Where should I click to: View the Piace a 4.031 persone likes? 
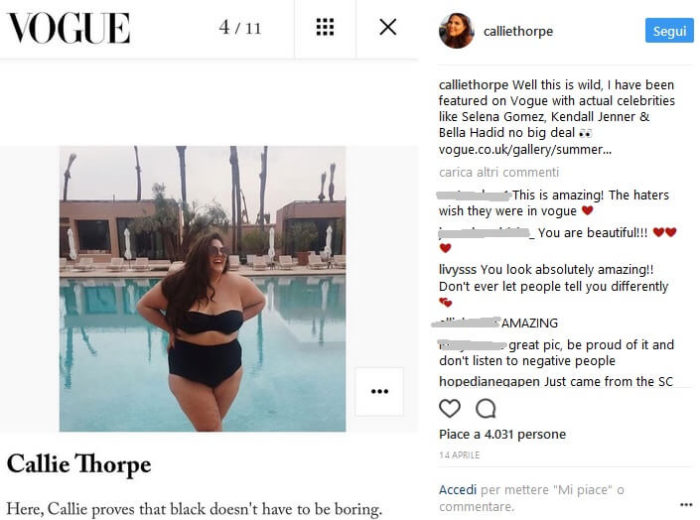point(502,434)
